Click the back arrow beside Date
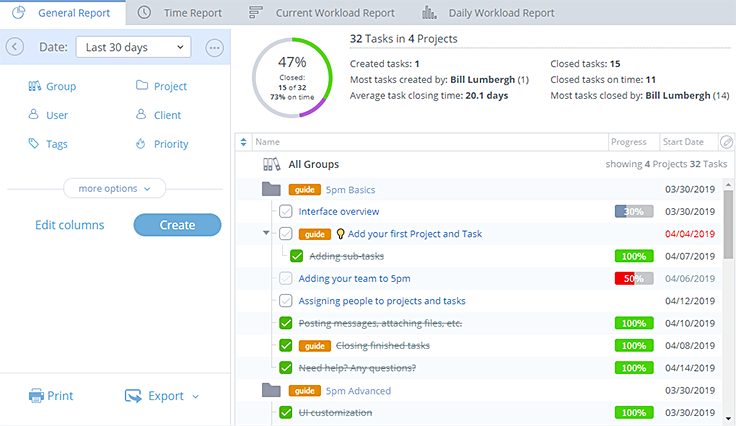The width and height of the screenshot is (736, 426). [x=15, y=47]
